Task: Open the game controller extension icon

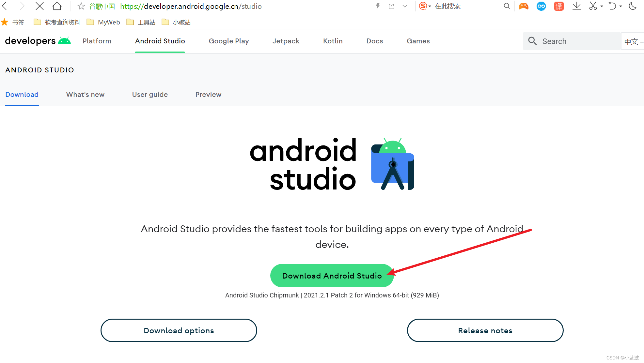Action: coord(524,6)
